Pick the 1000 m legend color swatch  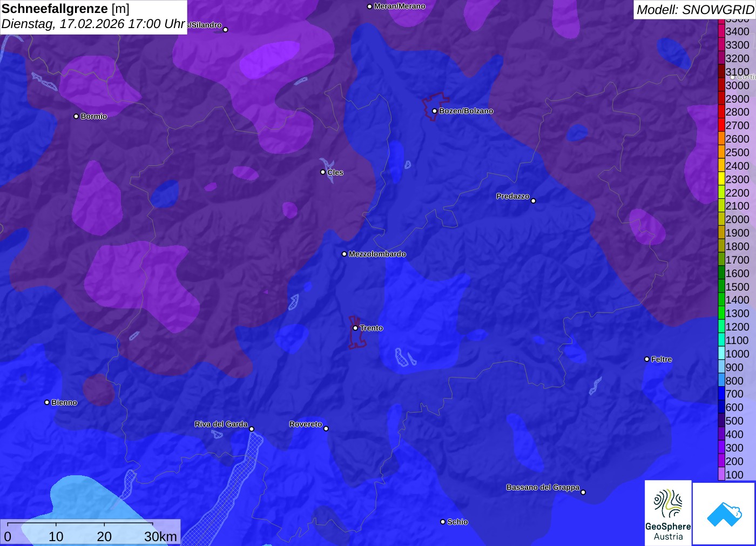721,354
